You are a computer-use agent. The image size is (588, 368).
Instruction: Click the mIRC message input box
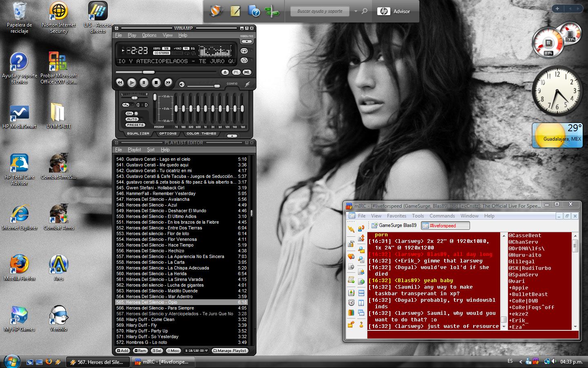473,334
